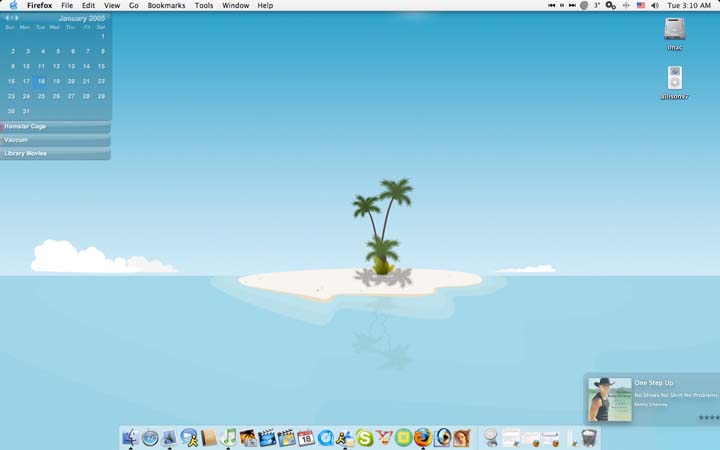Screen dimensions: 720x450
Task: Go to next month in calendar widget
Action: (17, 18)
